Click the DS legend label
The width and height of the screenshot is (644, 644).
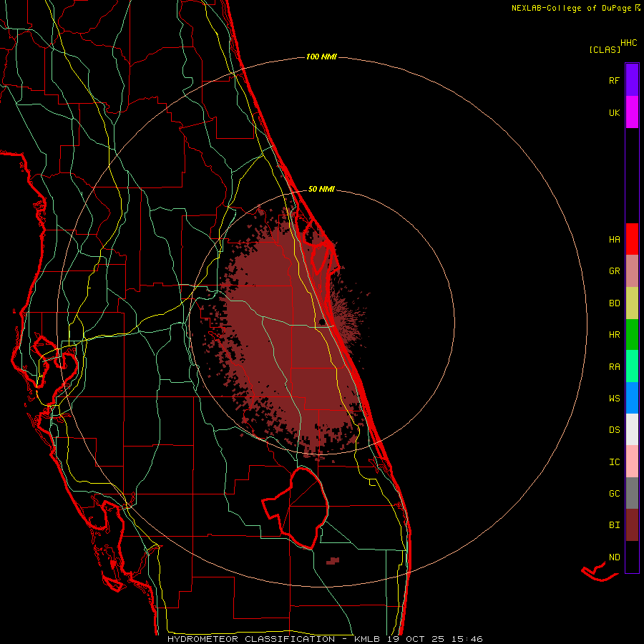614,430
